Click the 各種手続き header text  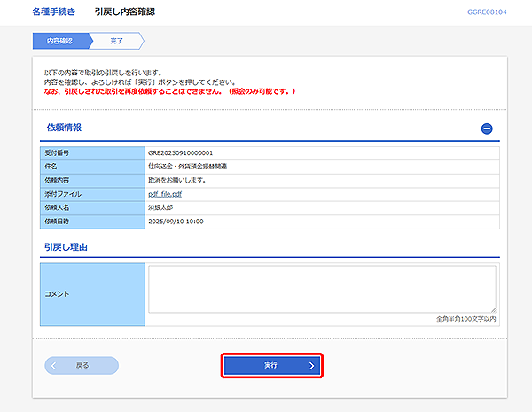pyautogui.click(x=53, y=12)
